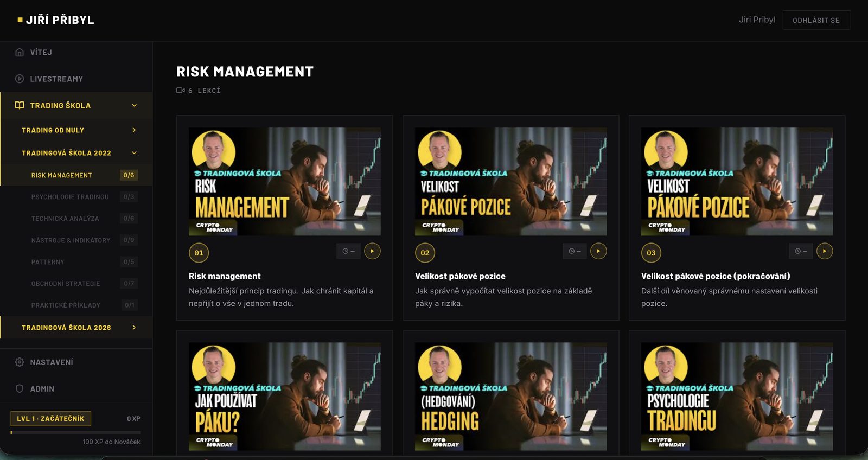Open the Velikost pákové pozice lesson title
This screenshot has height=460, width=868.
click(460, 276)
